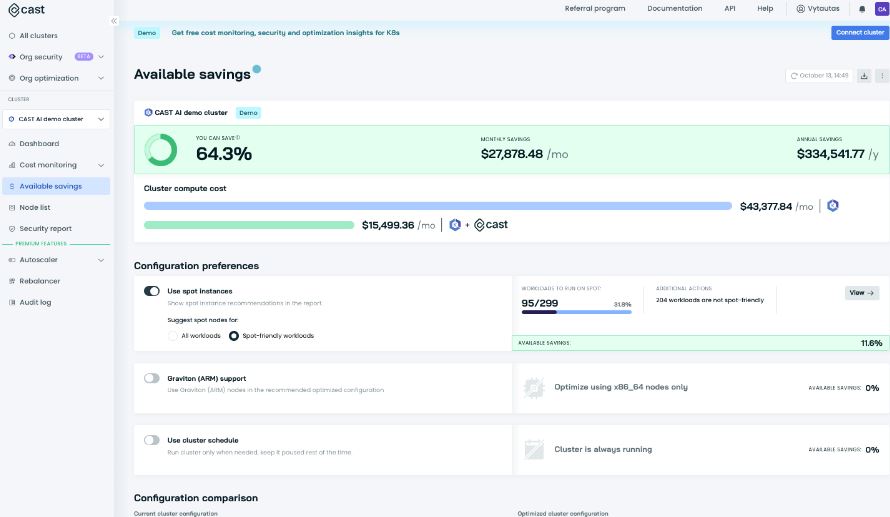Viewport: 890px width, 517px height.
Task: Enable the Graviton (ARM) support toggle
Action: point(152,378)
